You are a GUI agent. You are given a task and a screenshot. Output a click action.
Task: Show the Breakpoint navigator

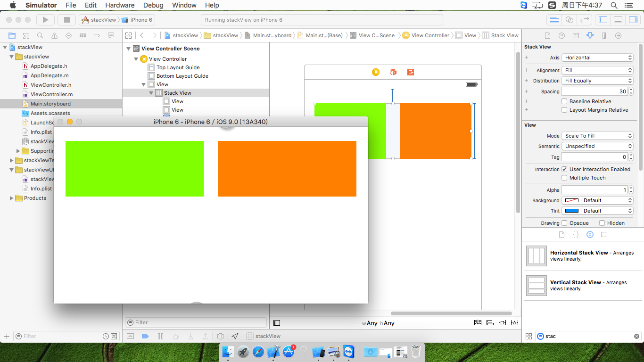point(97,35)
